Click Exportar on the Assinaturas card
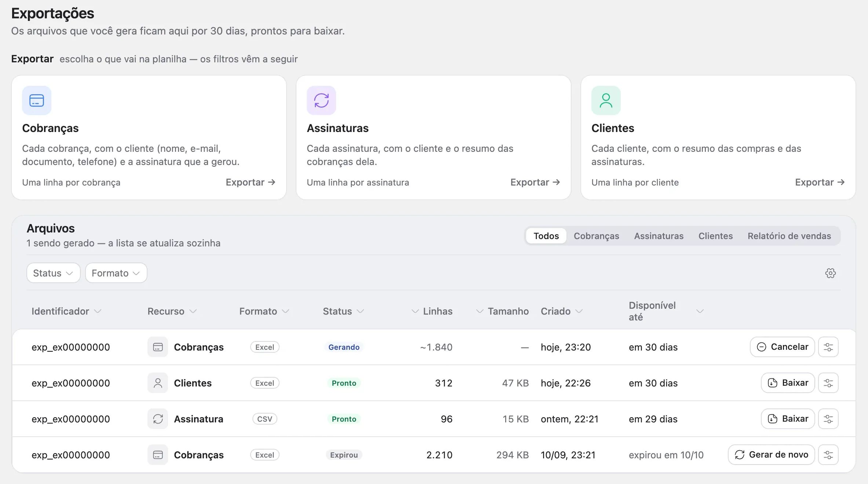Screen dimensions: 868x484 click(x=535, y=182)
